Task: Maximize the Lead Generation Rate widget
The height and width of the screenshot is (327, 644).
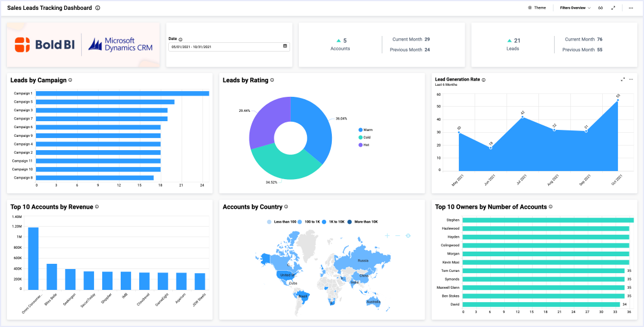Action: click(x=623, y=79)
